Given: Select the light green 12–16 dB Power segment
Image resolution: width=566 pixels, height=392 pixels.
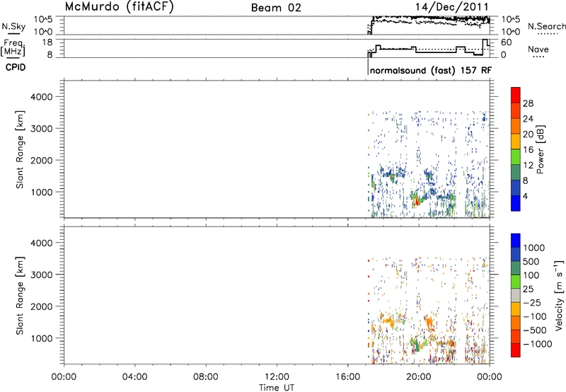Looking at the screenshot, I should (516, 156).
